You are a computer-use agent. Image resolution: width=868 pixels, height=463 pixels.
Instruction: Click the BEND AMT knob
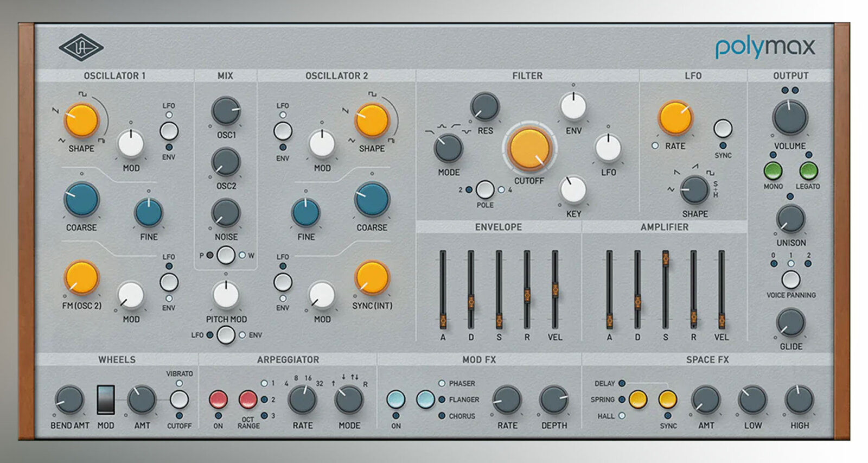(69, 400)
